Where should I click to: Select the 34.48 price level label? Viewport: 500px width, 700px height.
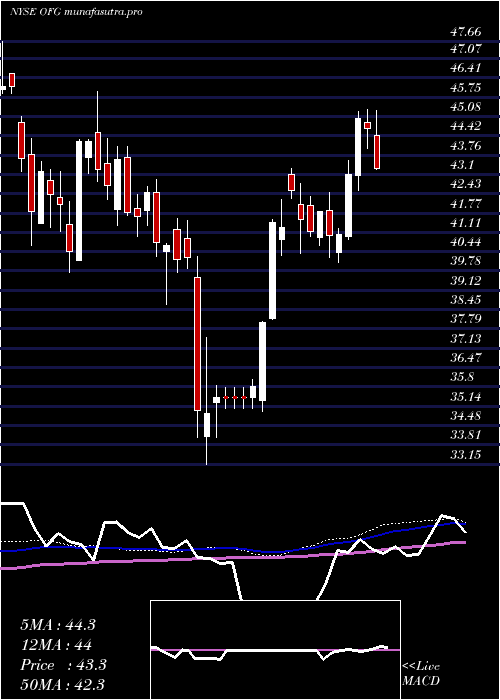466,416
